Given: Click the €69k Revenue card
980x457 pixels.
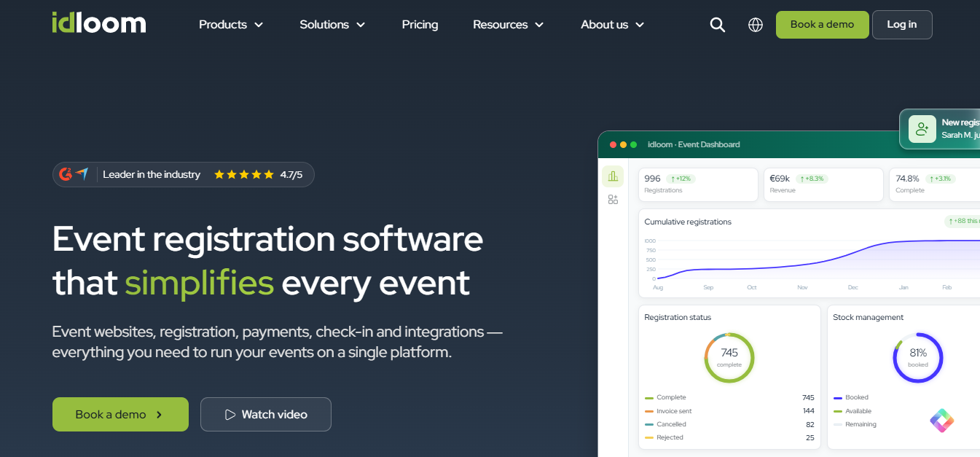Looking at the screenshot, I should [823, 185].
